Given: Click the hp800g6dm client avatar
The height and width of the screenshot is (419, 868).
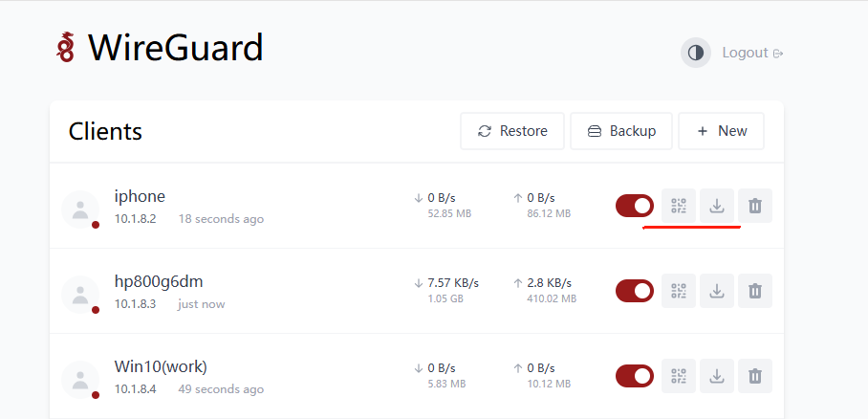Looking at the screenshot, I should tap(80, 295).
